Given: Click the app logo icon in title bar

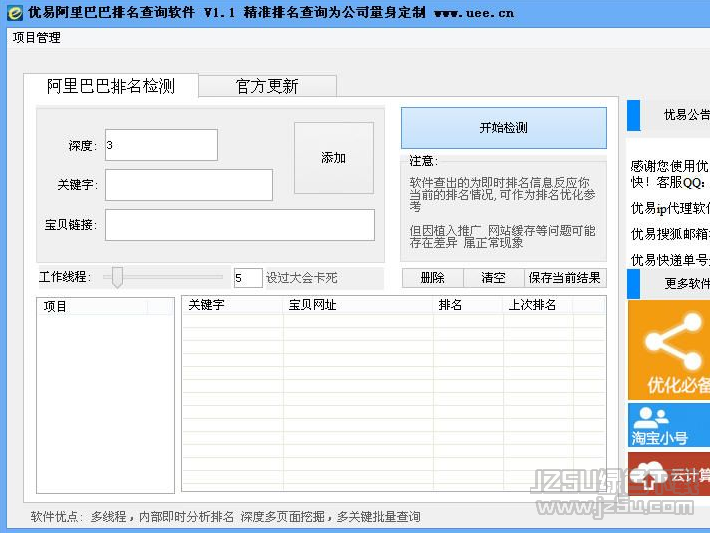Looking at the screenshot, I should [x=14, y=13].
